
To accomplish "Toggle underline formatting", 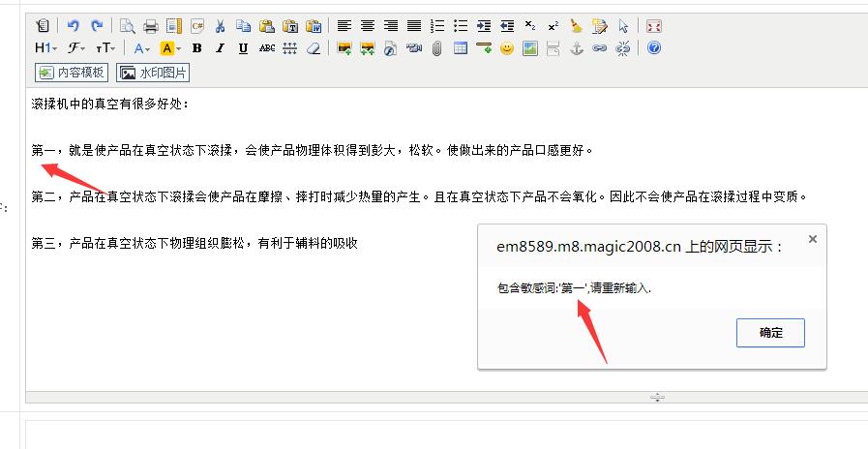I will 243,47.
